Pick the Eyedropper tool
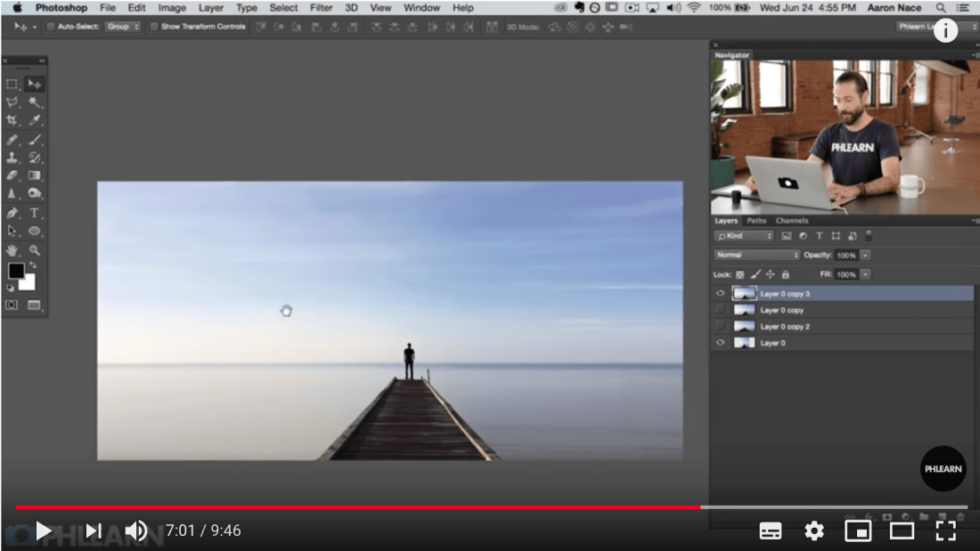The height and width of the screenshot is (551, 980). 35,120
